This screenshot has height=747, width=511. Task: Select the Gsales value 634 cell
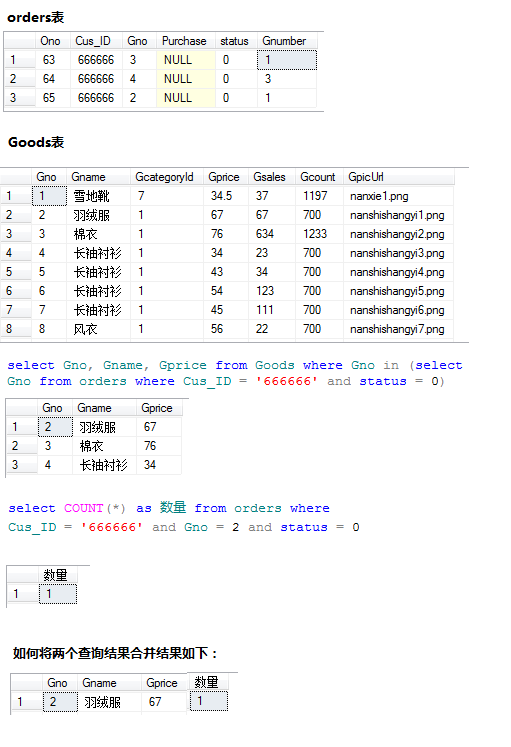pos(271,233)
